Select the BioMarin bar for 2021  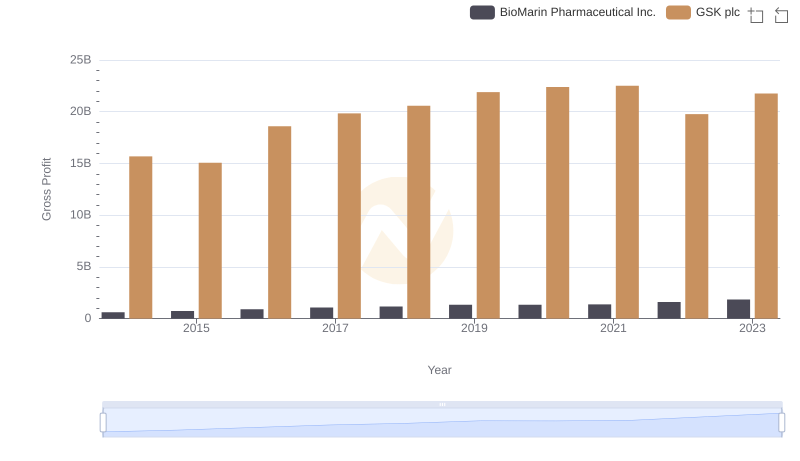[x=599, y=311]
